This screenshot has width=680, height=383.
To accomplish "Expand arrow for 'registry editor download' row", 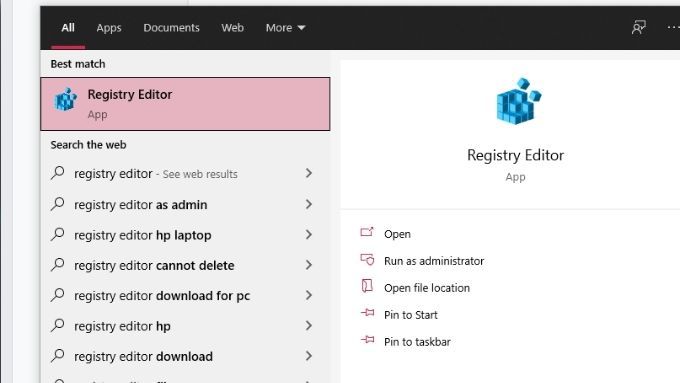I will click(309, 356).
